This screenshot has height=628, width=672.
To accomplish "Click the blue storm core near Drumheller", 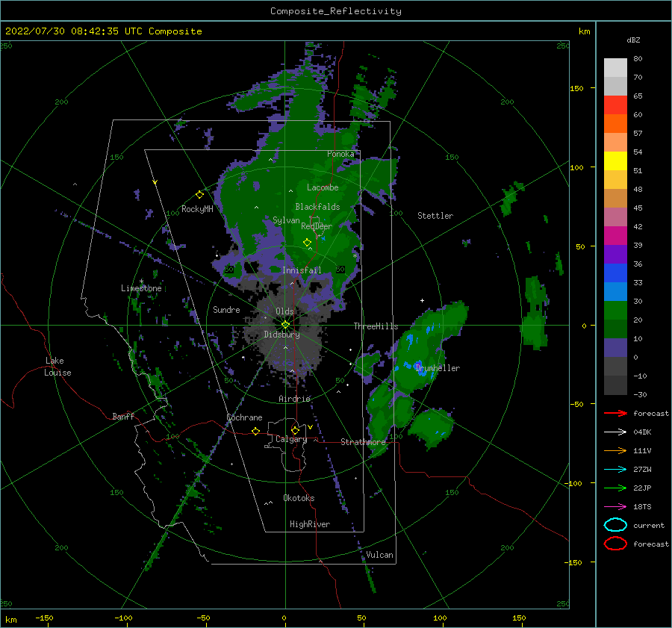I will [420, 367].
